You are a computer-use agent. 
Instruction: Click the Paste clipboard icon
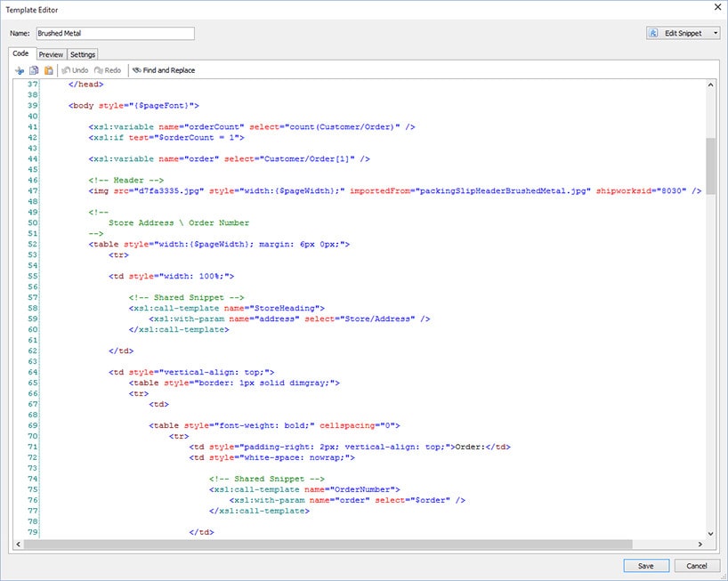point(49,70)
